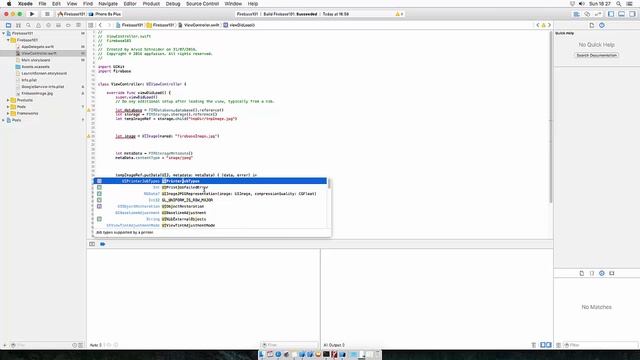Jump to next issue arrow
640x360 pixels.
click(549, 25)
